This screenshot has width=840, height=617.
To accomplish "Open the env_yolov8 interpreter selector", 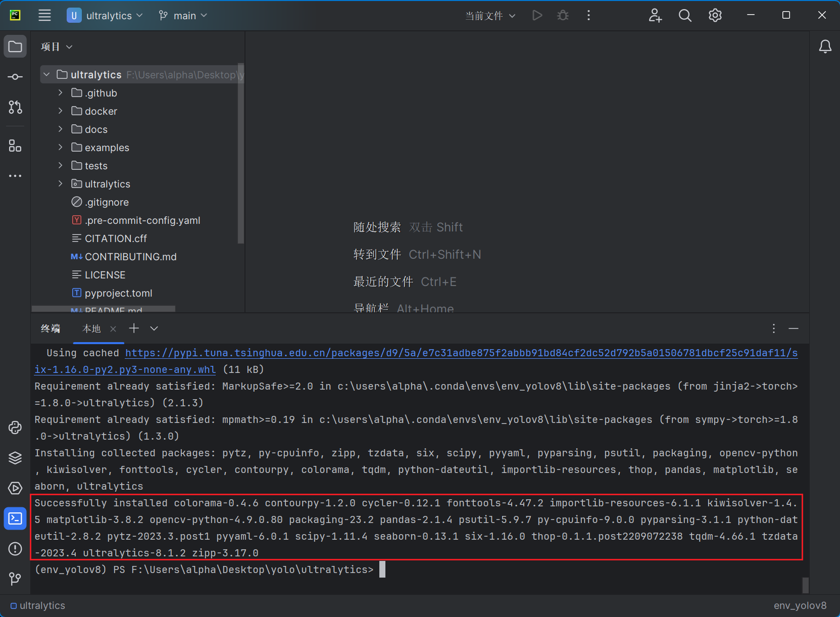I will point(800,605).
